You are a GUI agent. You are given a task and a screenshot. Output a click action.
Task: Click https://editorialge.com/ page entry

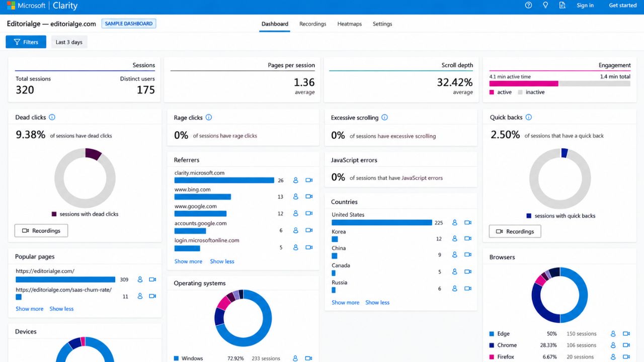45,271
